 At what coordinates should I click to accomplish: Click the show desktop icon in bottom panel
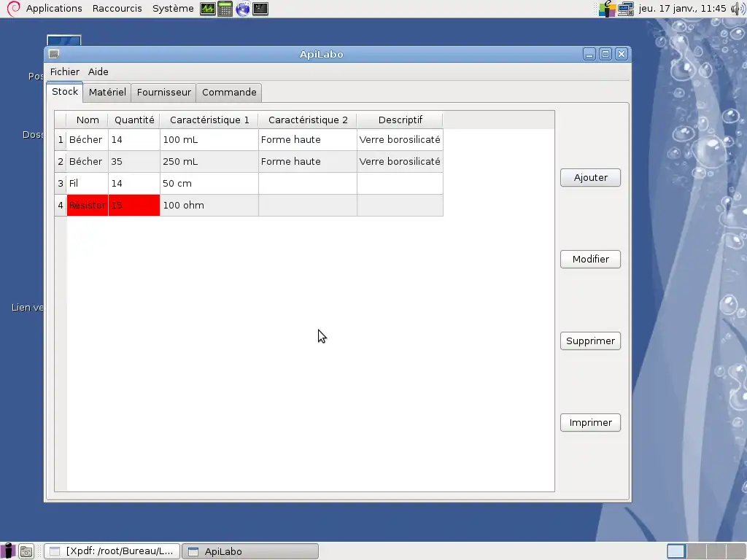(x=8, y=551)
